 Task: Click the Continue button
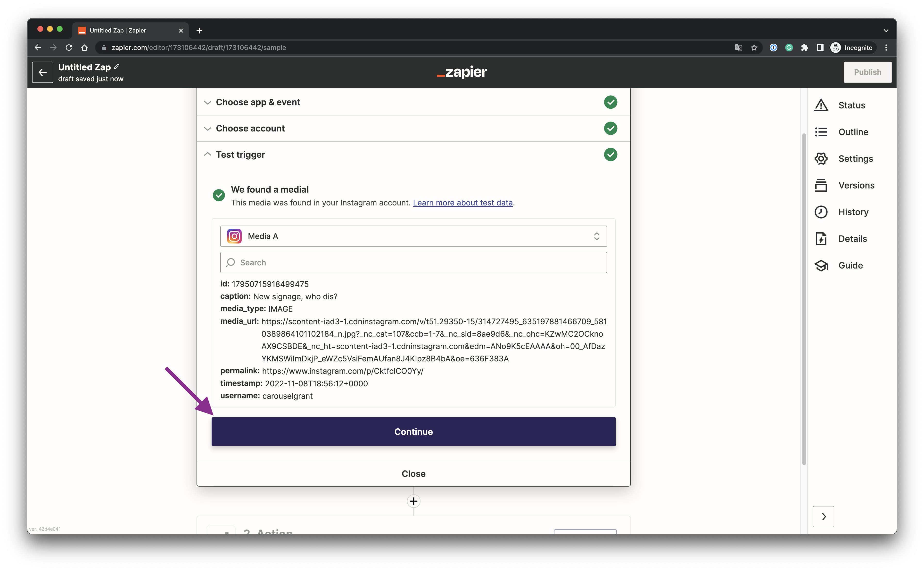(x=413, y=432)
